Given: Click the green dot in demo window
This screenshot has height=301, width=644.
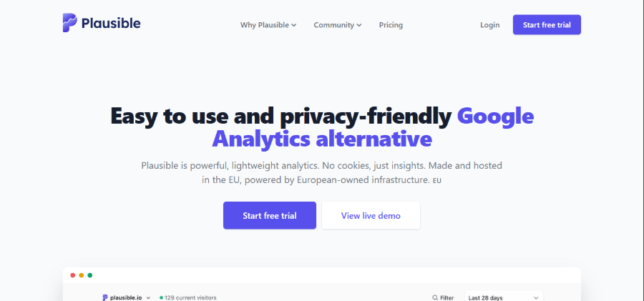Looking at the screenshot, I should click(90, 275).
